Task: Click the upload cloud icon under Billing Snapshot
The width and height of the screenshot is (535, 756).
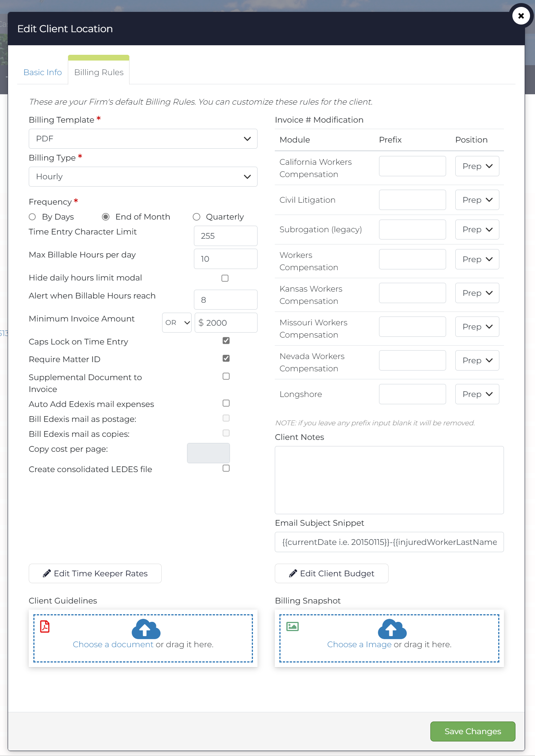Action: (392, 629)
